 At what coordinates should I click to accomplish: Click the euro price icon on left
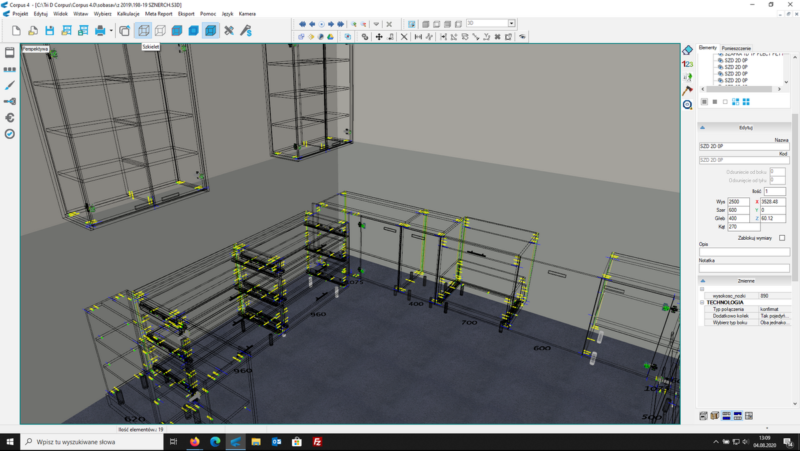9,117
